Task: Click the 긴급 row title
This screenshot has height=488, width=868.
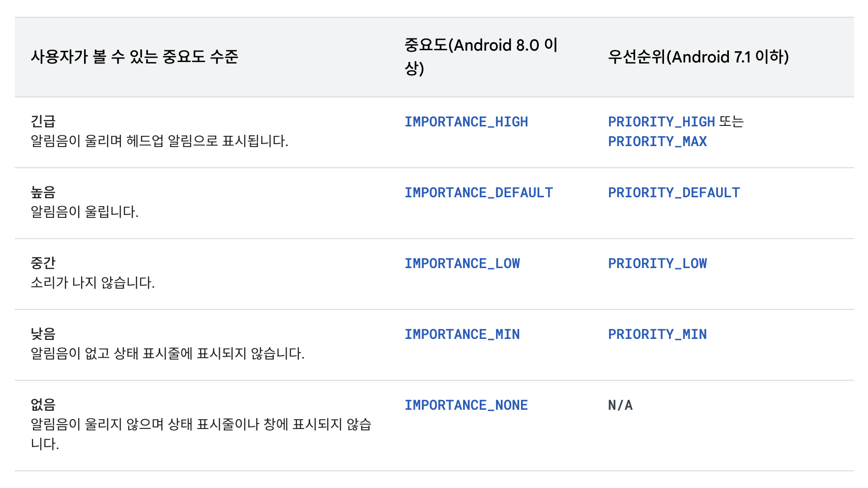Action: 43,121
